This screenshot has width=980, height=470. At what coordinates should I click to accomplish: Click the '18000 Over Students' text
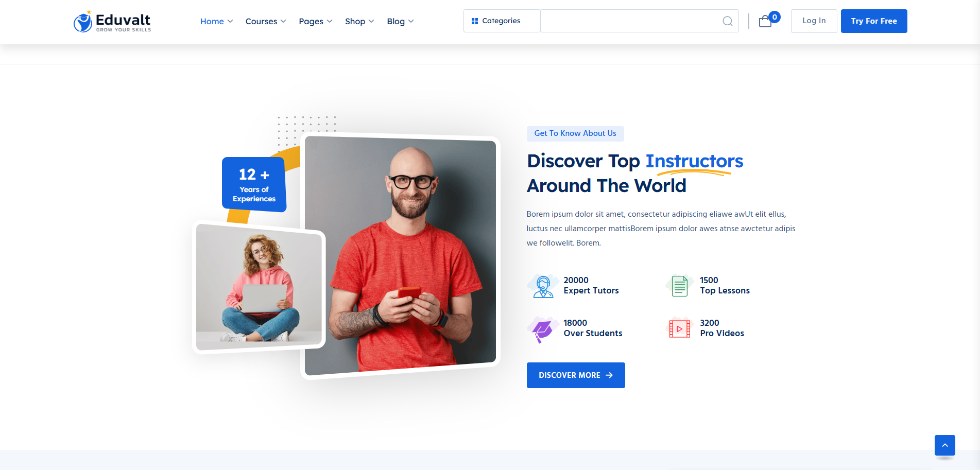coord(593,328)
